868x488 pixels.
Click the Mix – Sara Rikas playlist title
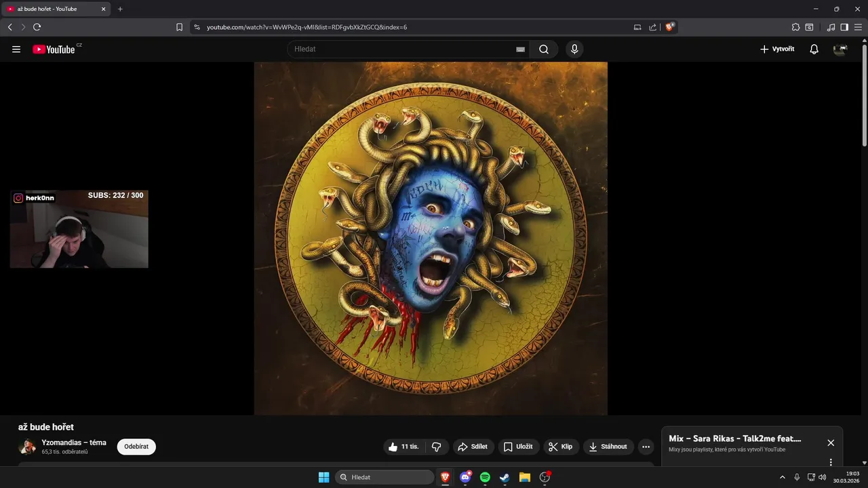click(x=735, y=439)
